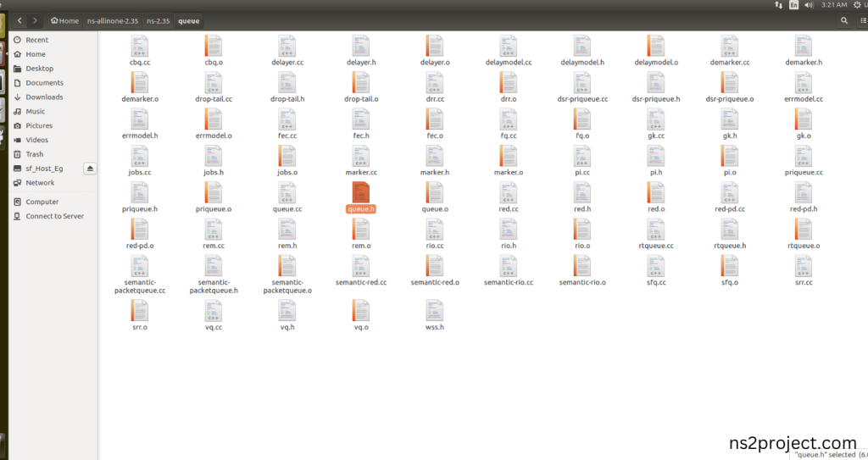Select the fq.cc file icon

pyautogui.click(x=509, y=119)
